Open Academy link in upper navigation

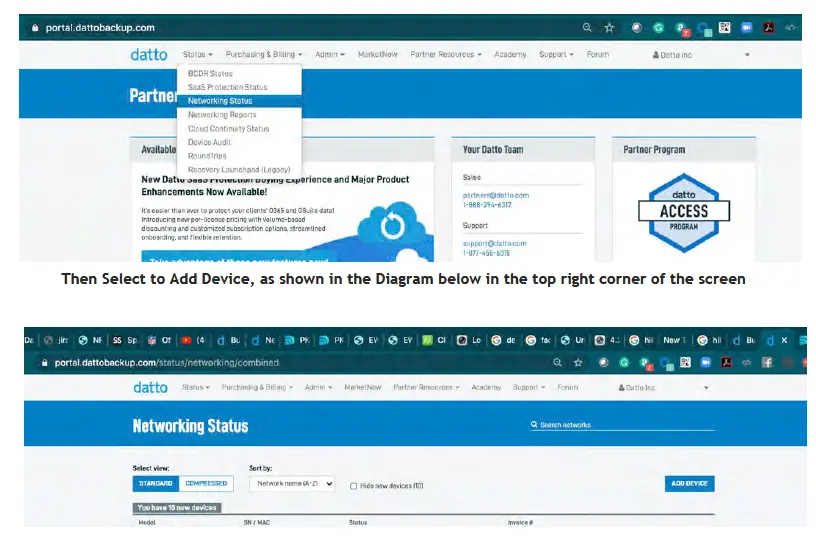pos(510,55)
